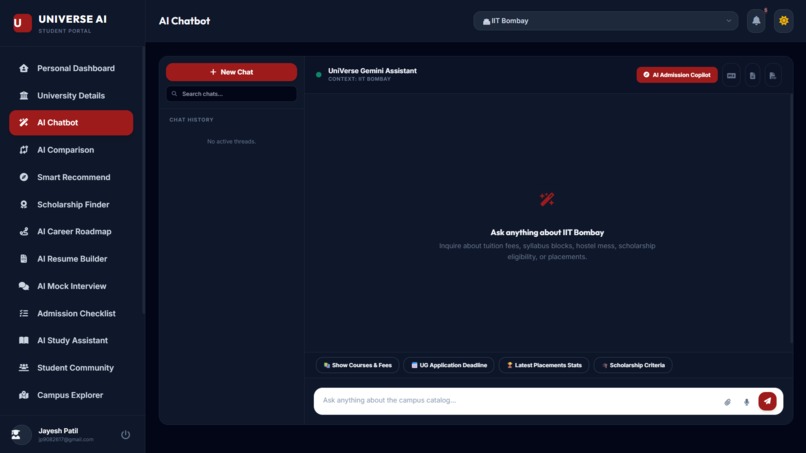Open Admission Checklist
The width and height of the screenshot is (806, 453).
click(x=71, y=313)
